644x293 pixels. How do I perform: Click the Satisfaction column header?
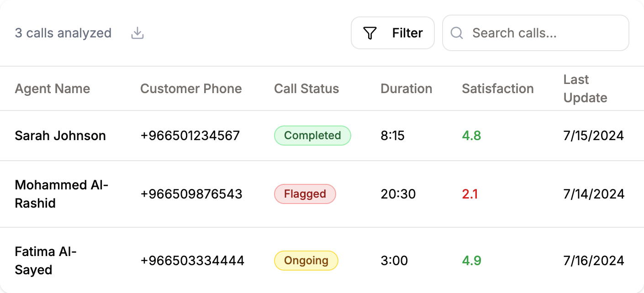tap(497, 89)
